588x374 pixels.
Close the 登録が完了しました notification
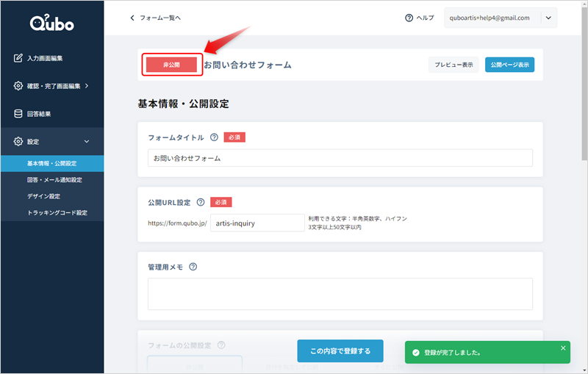coord(563,348)
